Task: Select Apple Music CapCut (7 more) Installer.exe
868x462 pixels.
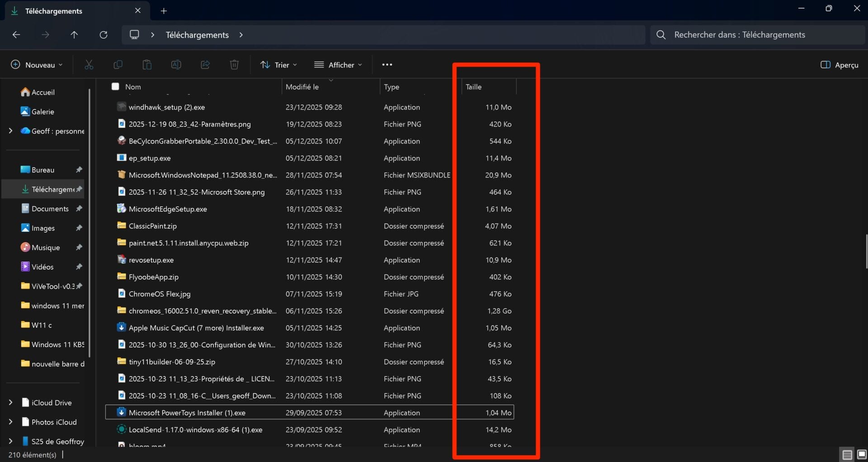Action: click(196, 328)
